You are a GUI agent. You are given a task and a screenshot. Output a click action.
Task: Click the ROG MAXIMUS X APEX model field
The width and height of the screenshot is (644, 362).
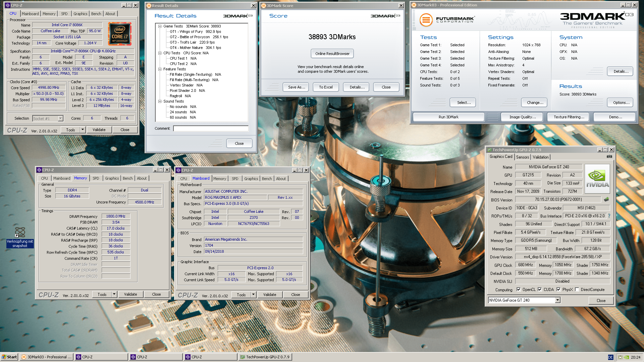pos(235,197)
